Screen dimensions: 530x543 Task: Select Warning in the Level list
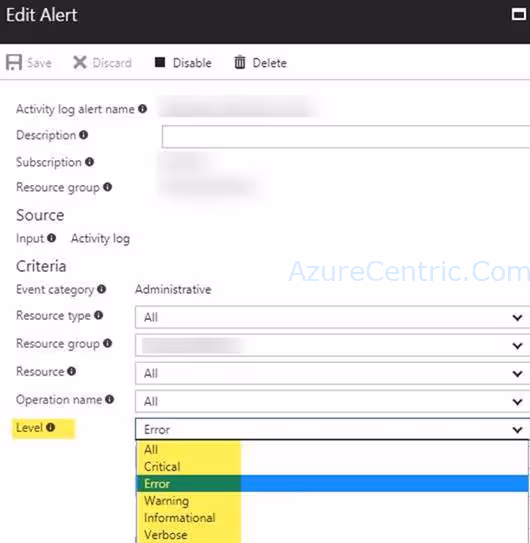[x=333, y=500]
